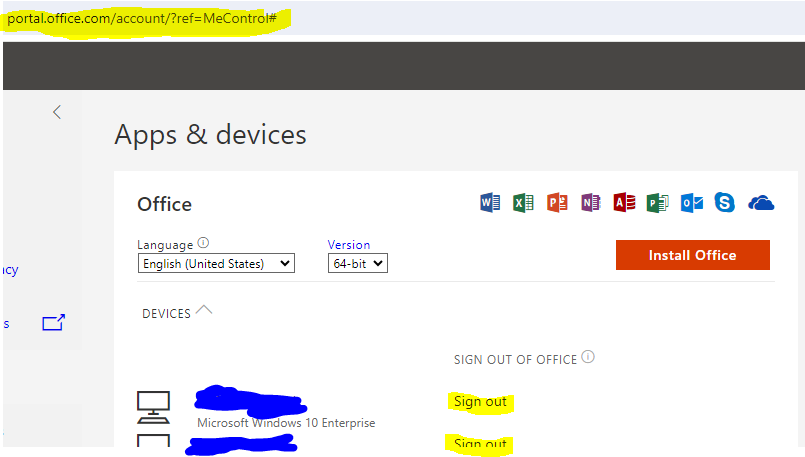Image resolution: width=805 pixels, height=457 pixels.
Task: Click the back chevron in sidebar
Action: click(x=57, y=112)
